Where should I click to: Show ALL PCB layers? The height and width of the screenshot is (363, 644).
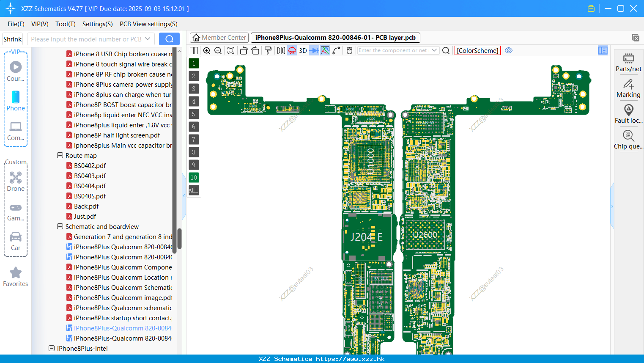pyautogui.click(x=194, y=190)
